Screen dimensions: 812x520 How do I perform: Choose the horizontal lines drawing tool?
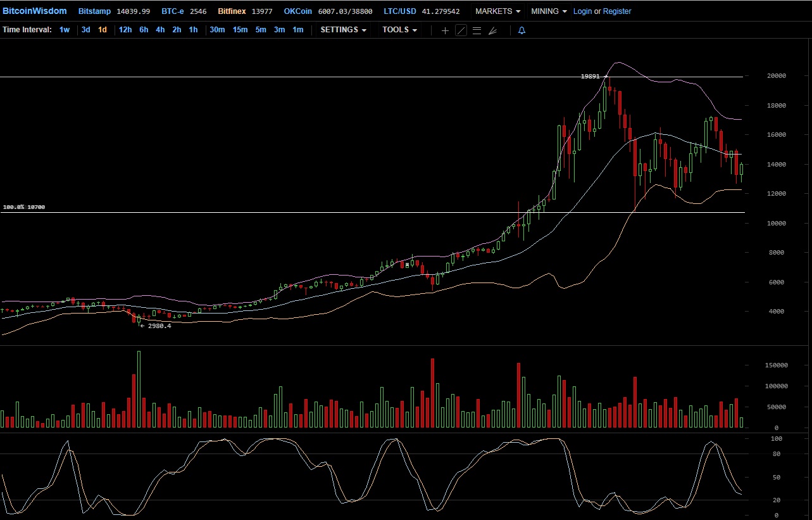click(477, 30)
